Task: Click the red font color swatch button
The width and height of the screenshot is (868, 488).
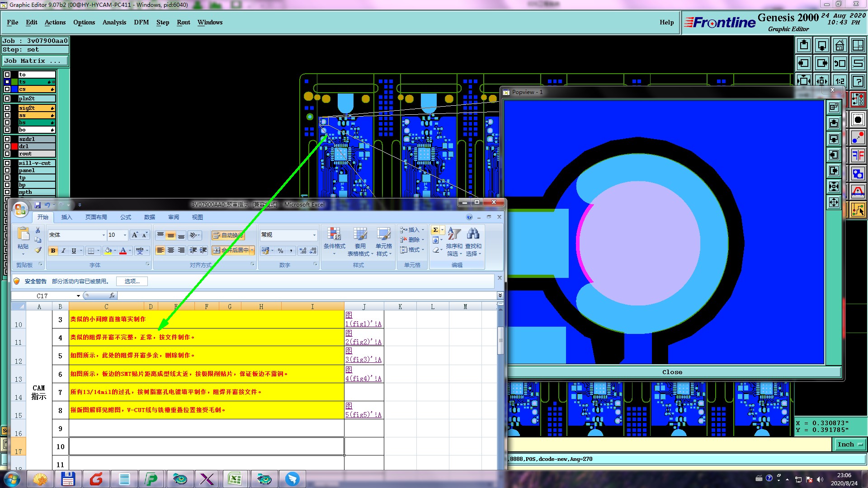Action: 123,250
